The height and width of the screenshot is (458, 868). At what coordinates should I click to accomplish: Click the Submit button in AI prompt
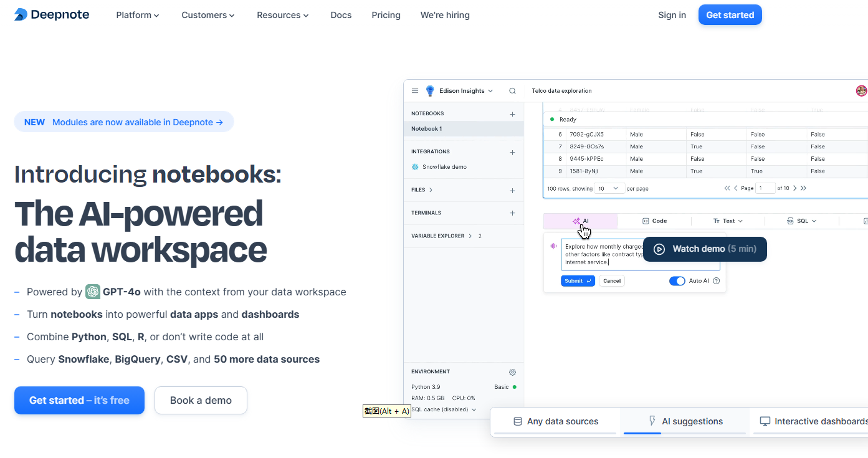578,281
